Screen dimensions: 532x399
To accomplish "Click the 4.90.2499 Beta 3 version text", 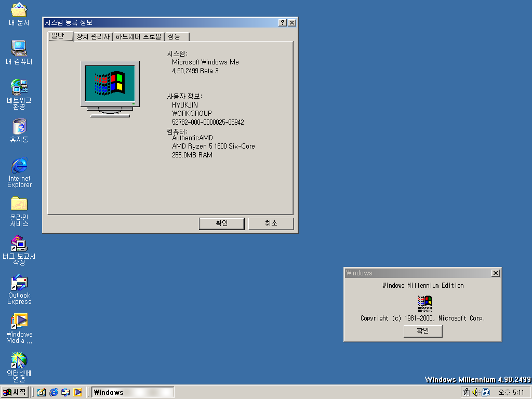I will click(x=195, y=71).
